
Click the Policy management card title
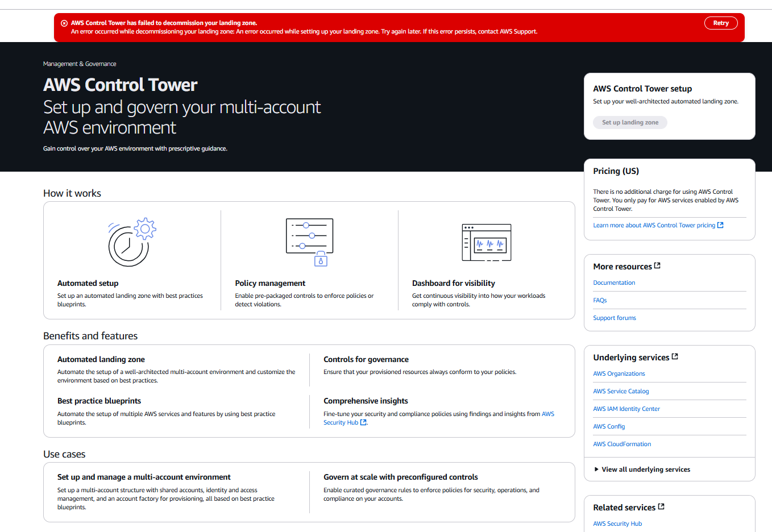pos(270,283)
